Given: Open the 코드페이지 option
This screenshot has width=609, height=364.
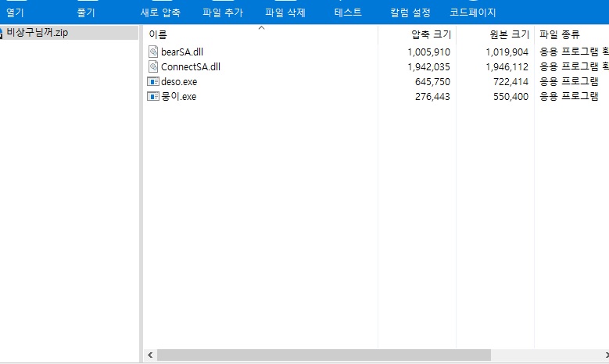Looking at the screenshot, I should [473, 12].
